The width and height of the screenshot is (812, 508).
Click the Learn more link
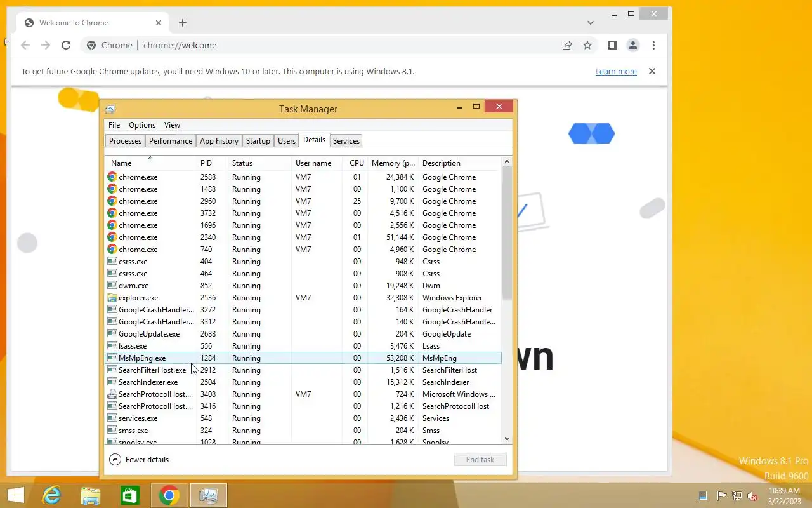(x=616, y=72)
